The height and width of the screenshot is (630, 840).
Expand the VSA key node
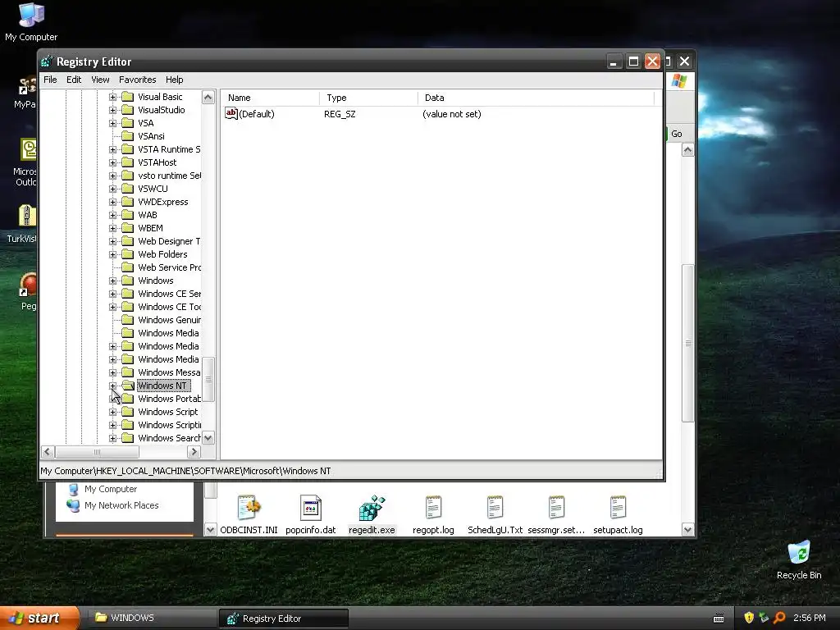click(x=112, y=123)
